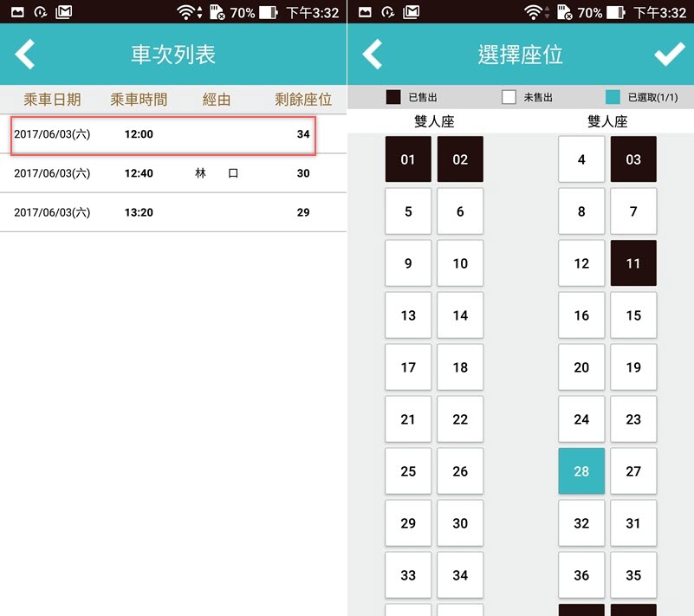Choose seat 6
The width and height of the screenshot is (694, 616).
point(460,211)
